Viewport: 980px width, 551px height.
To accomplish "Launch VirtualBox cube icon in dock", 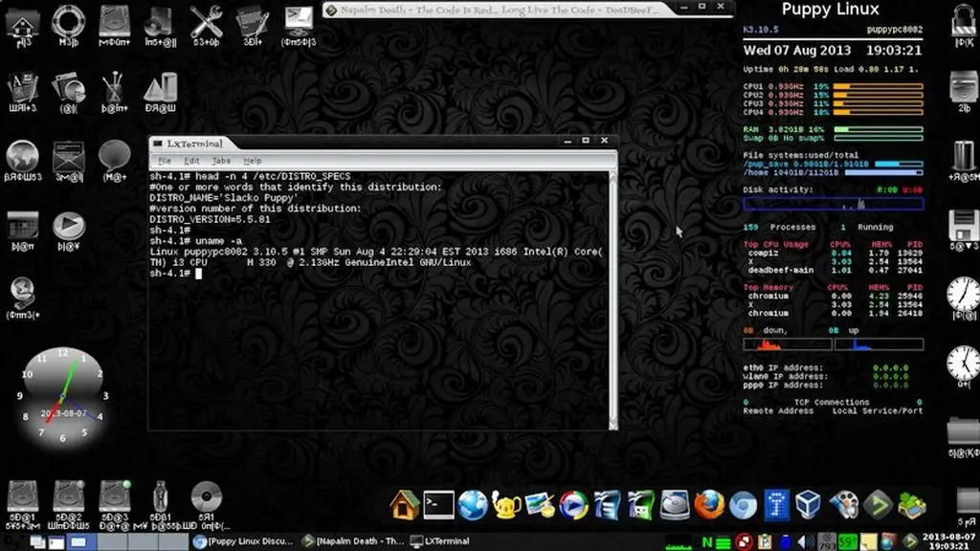I will (808, 505).
